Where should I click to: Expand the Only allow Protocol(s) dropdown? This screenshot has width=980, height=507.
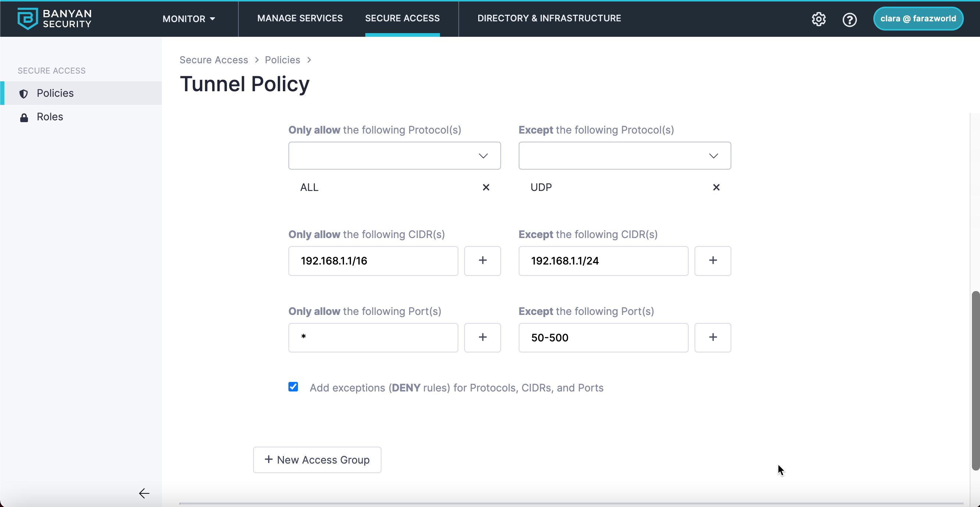tap(394, 156)
